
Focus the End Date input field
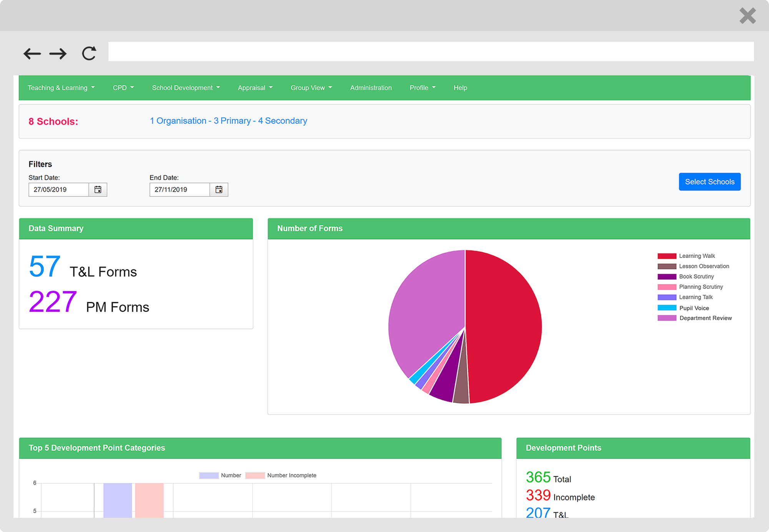pyautogui.click(x=180, y=190)
